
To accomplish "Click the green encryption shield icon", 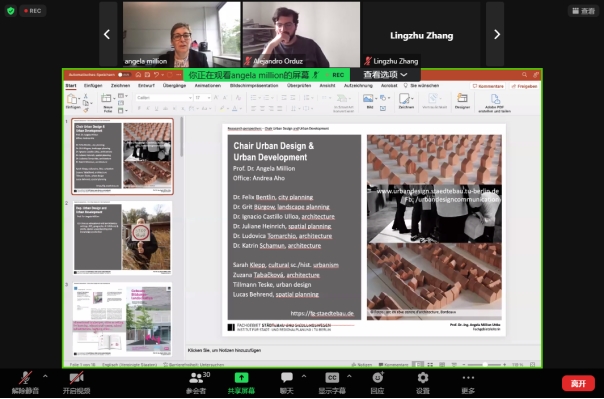I will [11, 11].
